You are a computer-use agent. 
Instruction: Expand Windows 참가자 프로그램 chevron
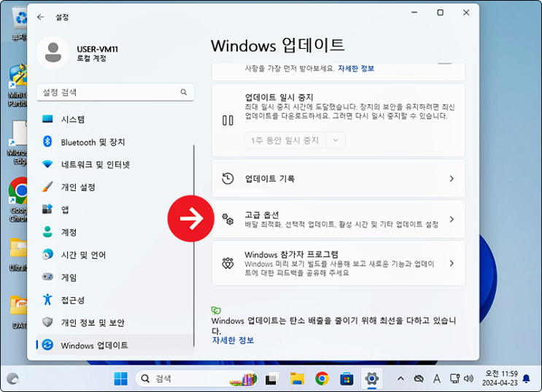click(x=452, y=264)
